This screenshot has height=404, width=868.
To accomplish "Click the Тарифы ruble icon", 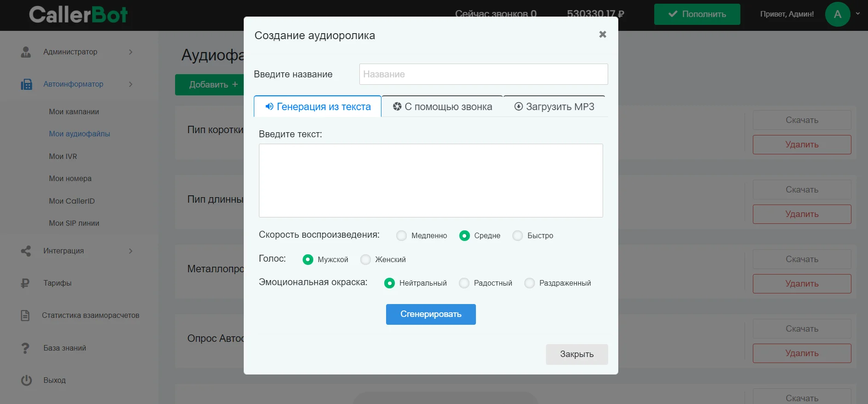I will click(25, 283).
